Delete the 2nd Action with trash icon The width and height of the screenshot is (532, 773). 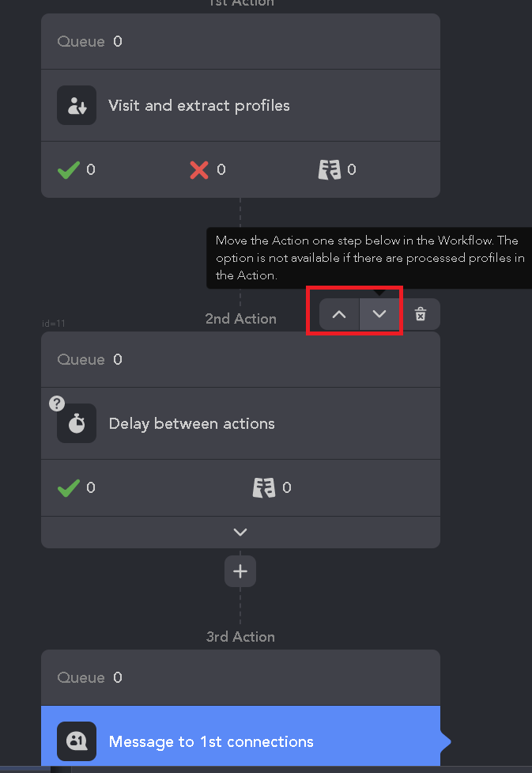tap(421, 314)
